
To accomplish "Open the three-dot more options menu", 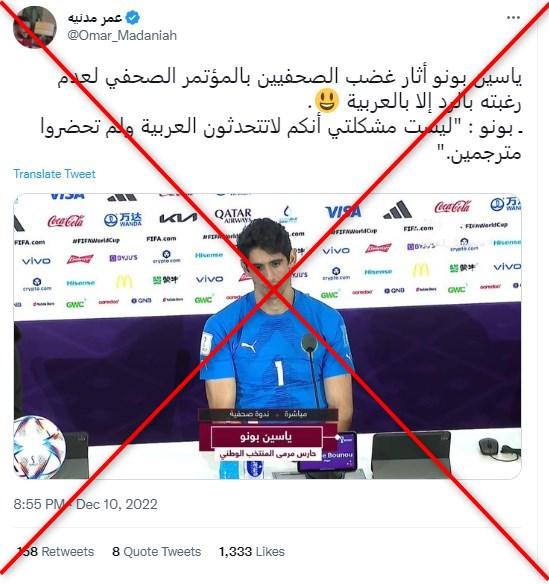I will point(513,18).
